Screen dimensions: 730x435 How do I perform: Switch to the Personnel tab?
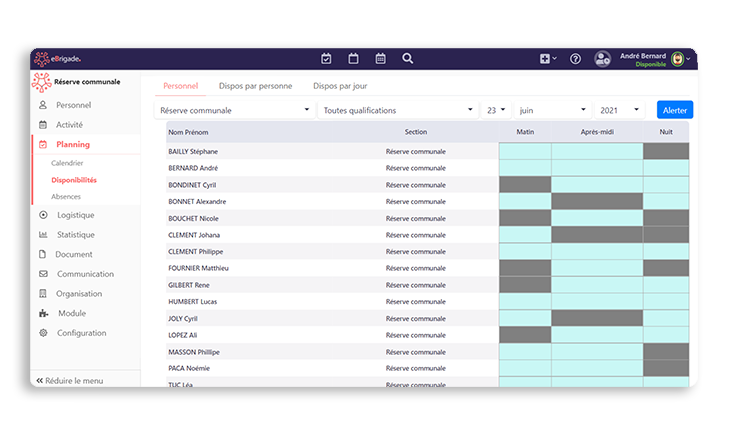pyautogui.click(x=181, y=86)
